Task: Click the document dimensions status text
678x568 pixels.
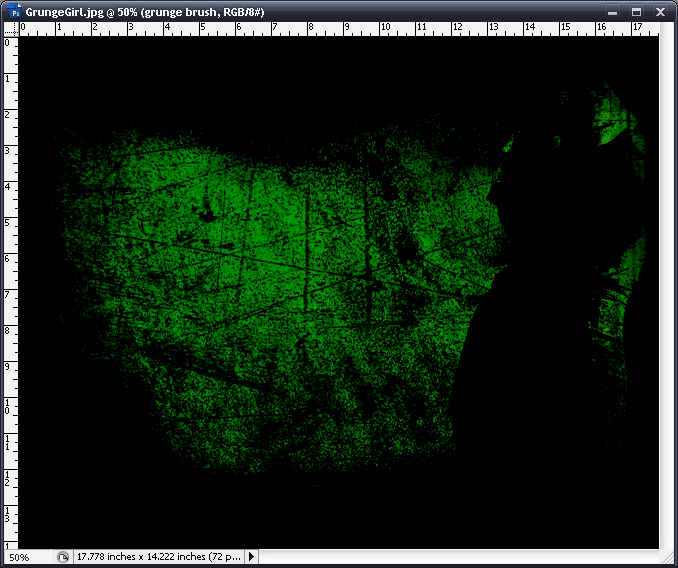Action: 158,557
